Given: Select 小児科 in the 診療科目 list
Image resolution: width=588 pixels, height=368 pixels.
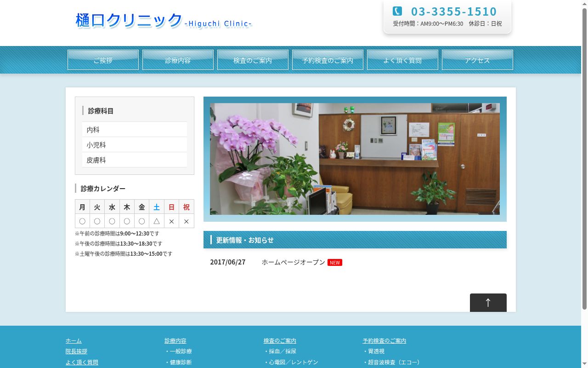Looking at the screenshot, I should tap(135, 145).
